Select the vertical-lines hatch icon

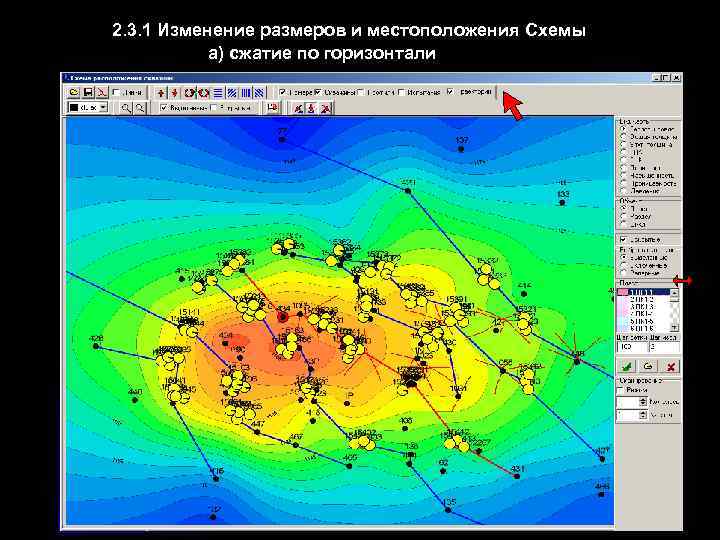pyautogui.click(x=246, y=93)
